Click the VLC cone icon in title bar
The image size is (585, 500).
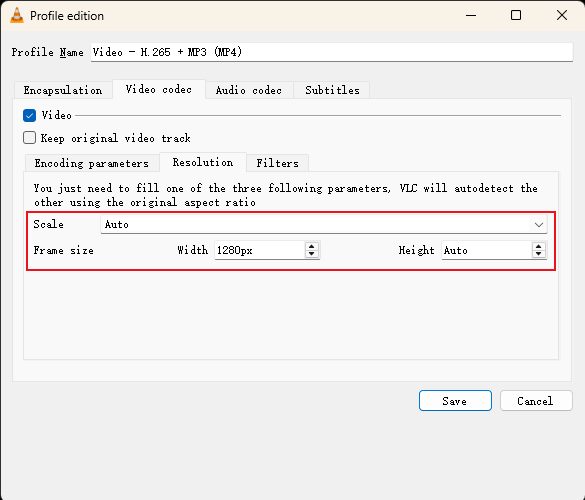tap(17, 16)
